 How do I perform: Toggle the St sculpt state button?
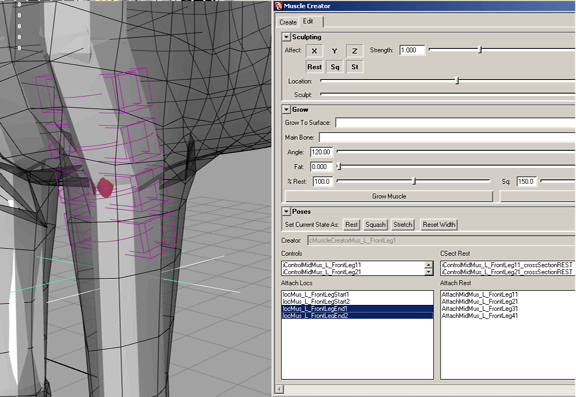pos(355,67)
